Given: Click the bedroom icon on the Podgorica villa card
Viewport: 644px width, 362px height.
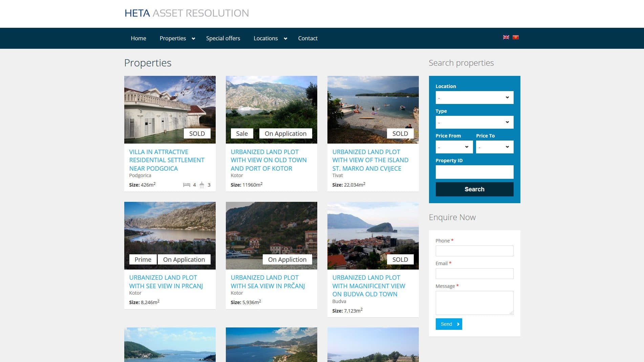Looking at the screenshot, I should 187,185.
